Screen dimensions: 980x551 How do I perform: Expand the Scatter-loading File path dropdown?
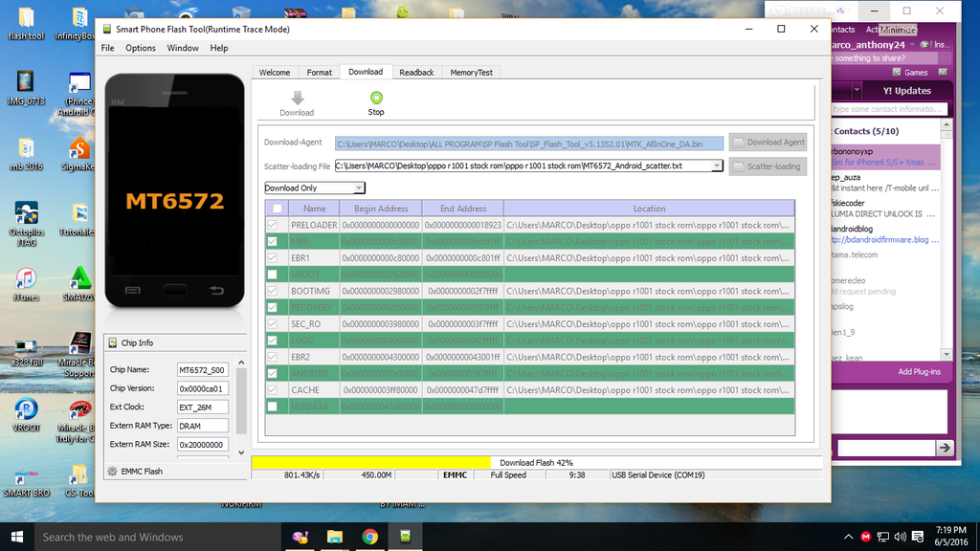[717, 165]
